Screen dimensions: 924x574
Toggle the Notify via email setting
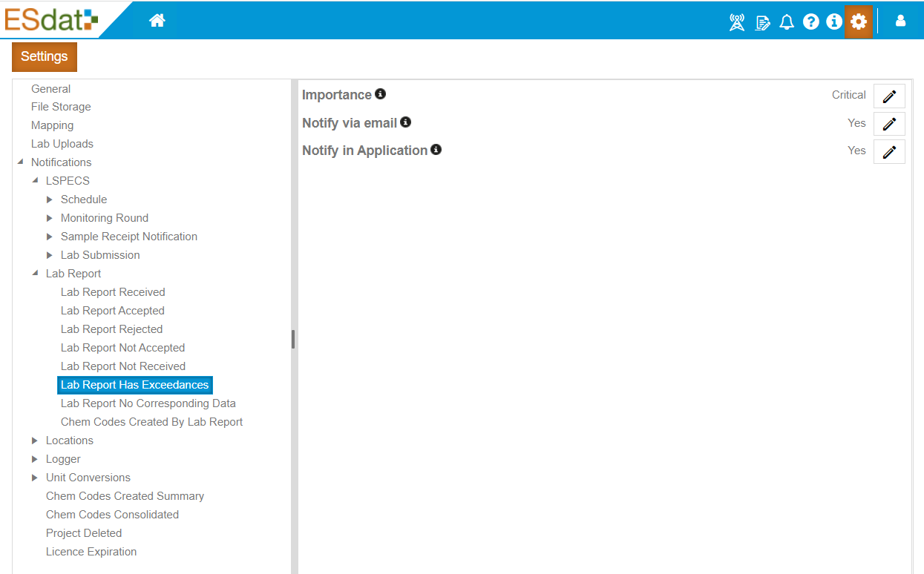888,124
